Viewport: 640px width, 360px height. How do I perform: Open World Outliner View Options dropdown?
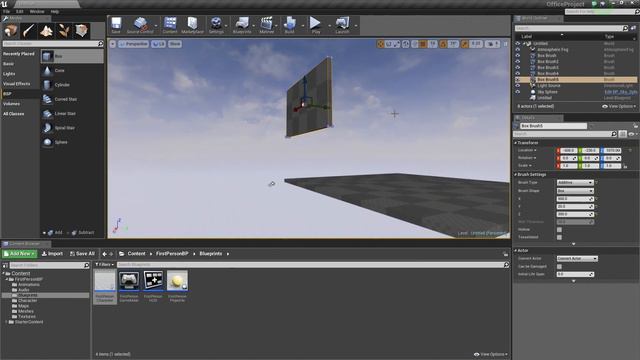pos(619,106)
